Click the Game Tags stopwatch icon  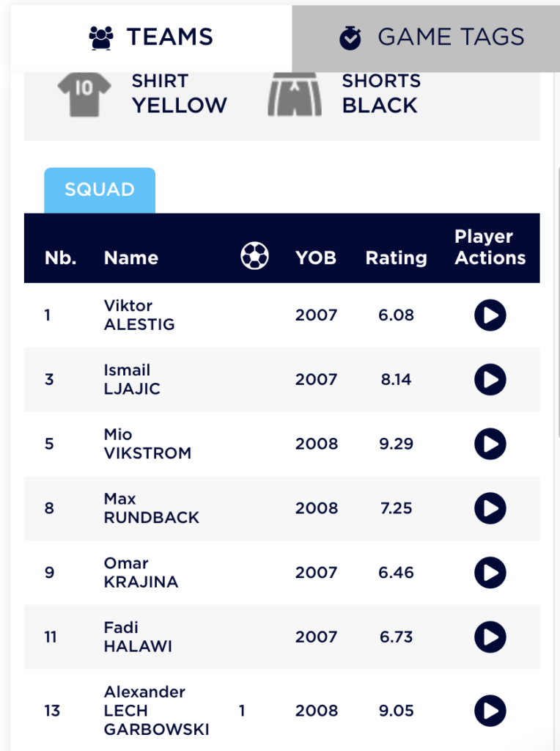click(x=350, y=38)
